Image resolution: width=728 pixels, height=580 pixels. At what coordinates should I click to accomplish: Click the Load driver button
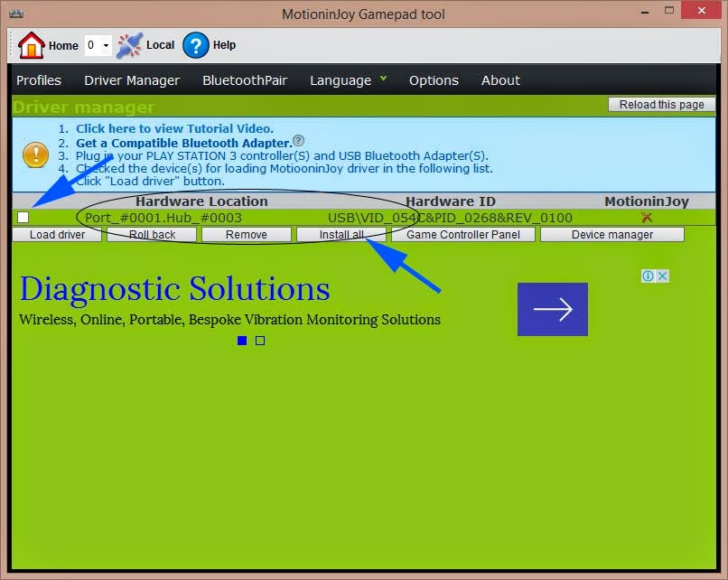(x=57, y=235)
